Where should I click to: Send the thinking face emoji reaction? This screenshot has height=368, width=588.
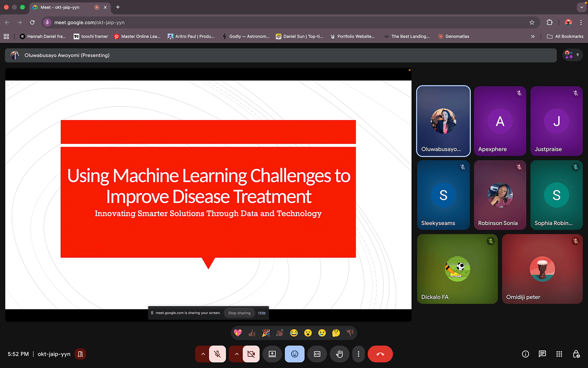click(x=336, y=333)
